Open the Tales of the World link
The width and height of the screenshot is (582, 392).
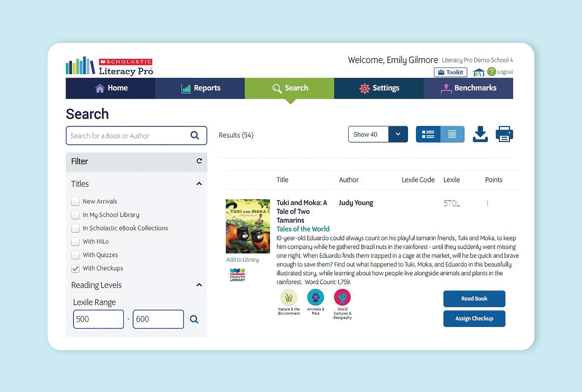(x=303, y=229)
